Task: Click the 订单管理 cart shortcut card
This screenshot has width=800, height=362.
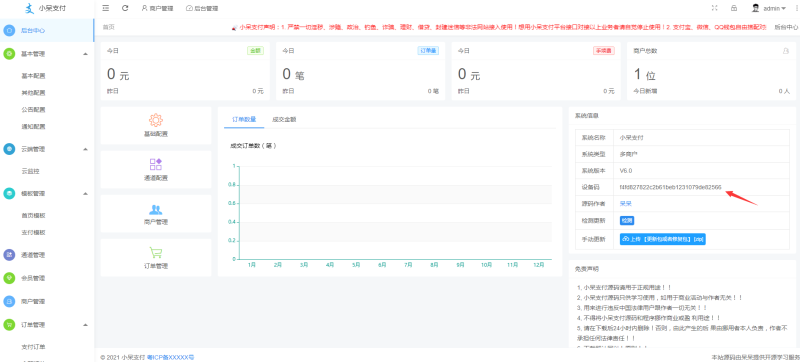Action: 156,257
